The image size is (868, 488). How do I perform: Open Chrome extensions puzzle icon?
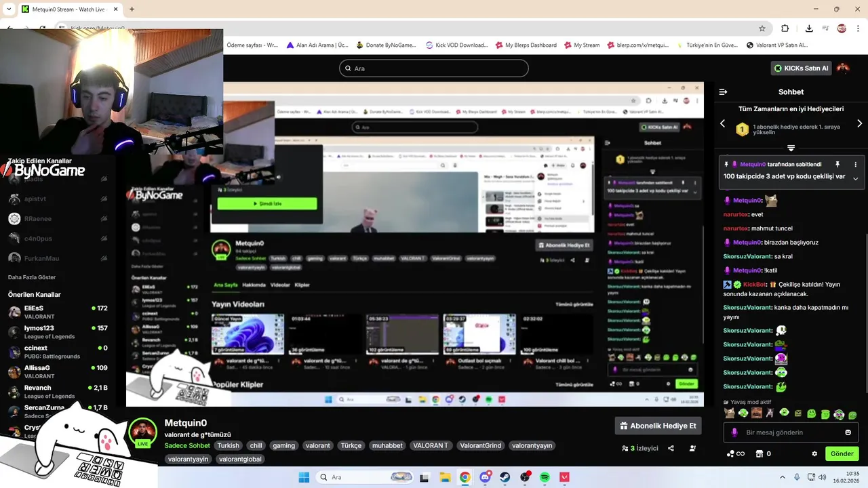coord(785,28)
